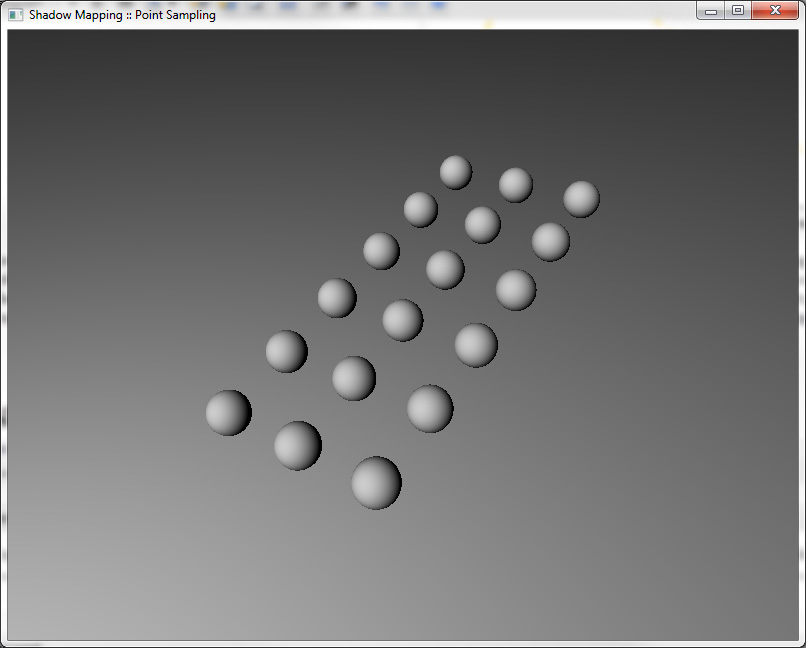This screenshot has height=648, width=806.
Task: Click the "Shadow Mapping :: Point Sampling" title text
Action: point(122,15)
